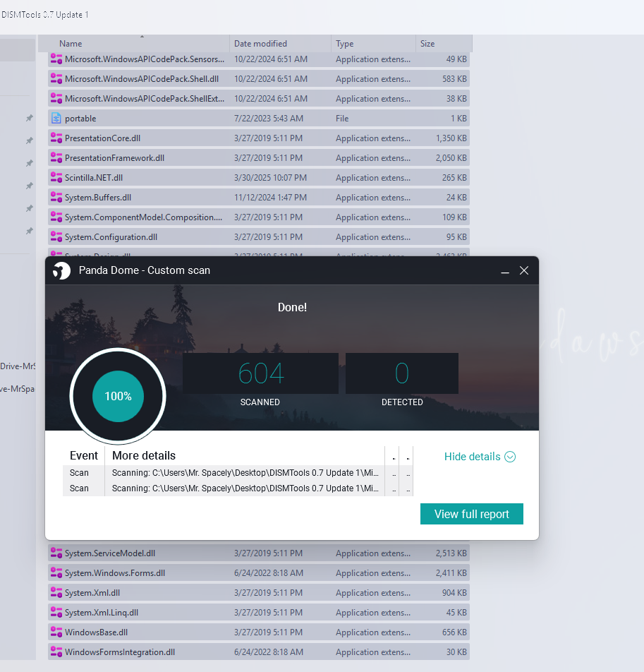Click the 604 SCANNED counter
The width and height of the screenshot is (644, 672).
pos(260,373)
